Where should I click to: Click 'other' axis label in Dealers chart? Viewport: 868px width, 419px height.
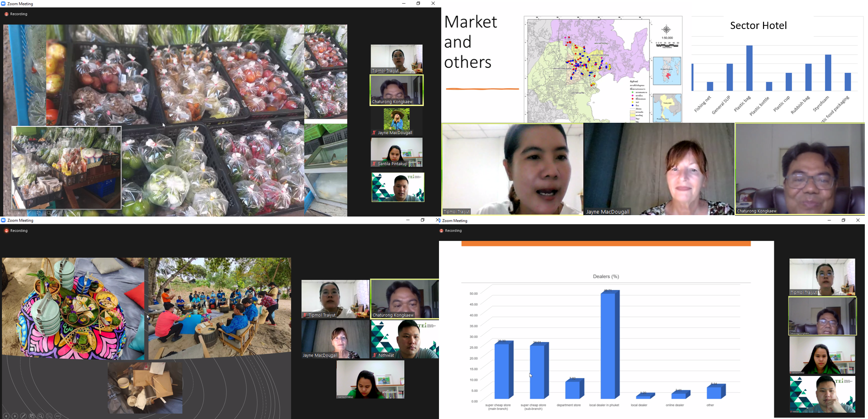point(710,405)
